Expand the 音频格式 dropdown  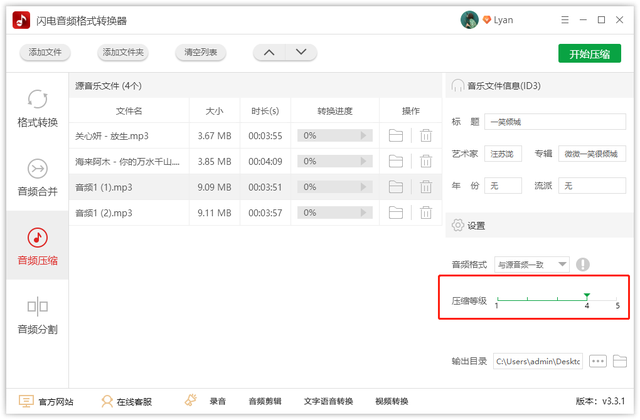(562, 264)
